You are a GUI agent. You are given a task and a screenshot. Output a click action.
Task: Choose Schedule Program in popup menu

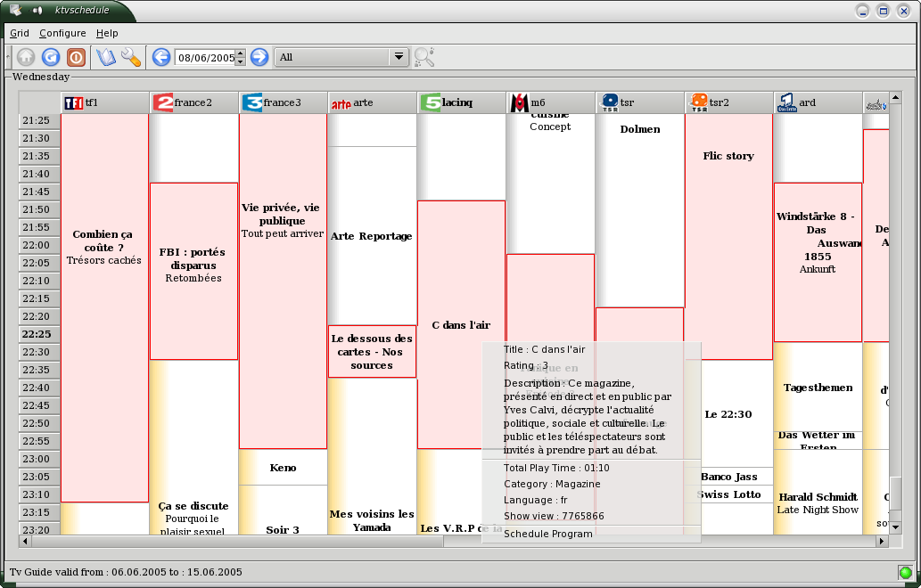point(591,534)
